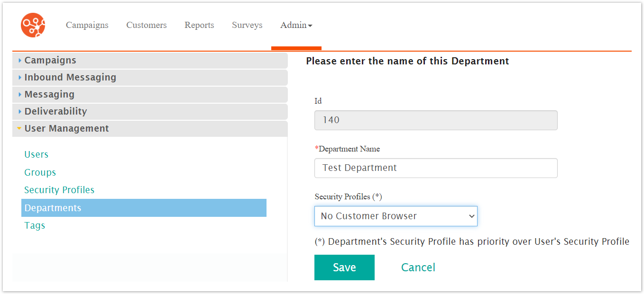The image size is (644, 294).
Task: Go to Reports in the top navigation
Action: coord(199,25)
